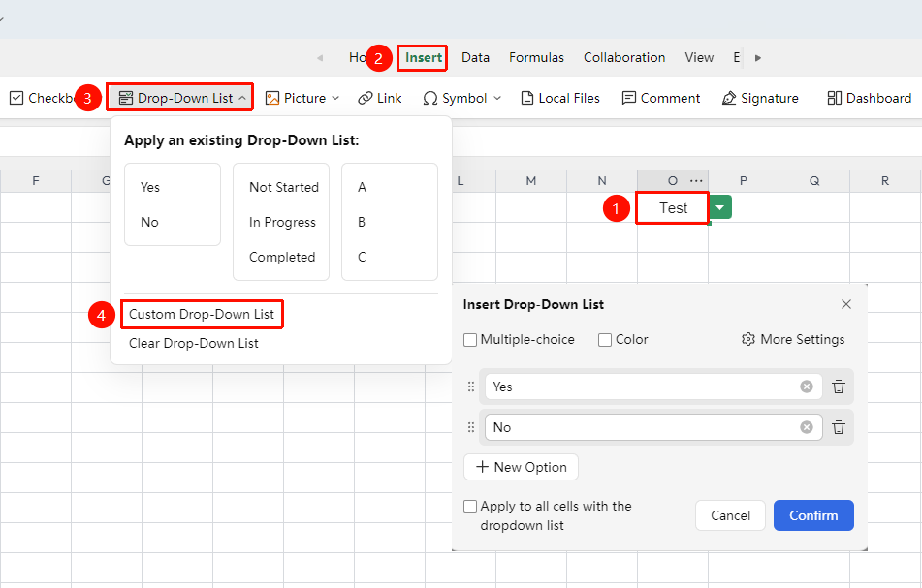Delete the Yes option with trash icon
This screenshot has height=588, width=922.
pyautogui.click(x=839, y=387)
